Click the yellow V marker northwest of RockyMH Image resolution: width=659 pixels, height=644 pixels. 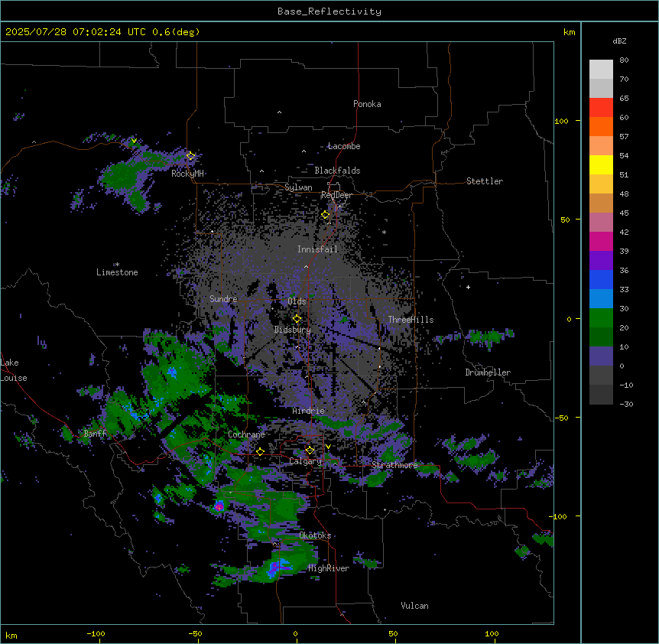coord(134,141)
